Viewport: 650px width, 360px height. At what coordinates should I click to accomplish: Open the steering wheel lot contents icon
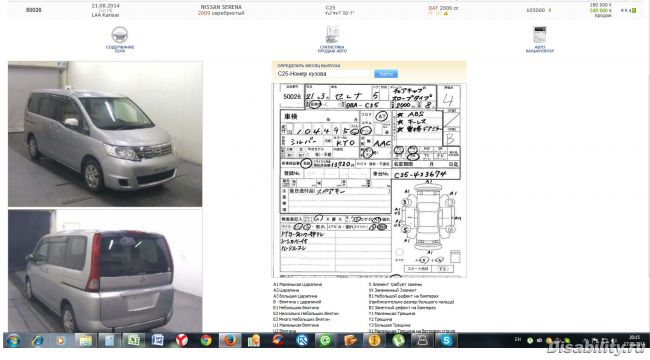click(119, 35)
